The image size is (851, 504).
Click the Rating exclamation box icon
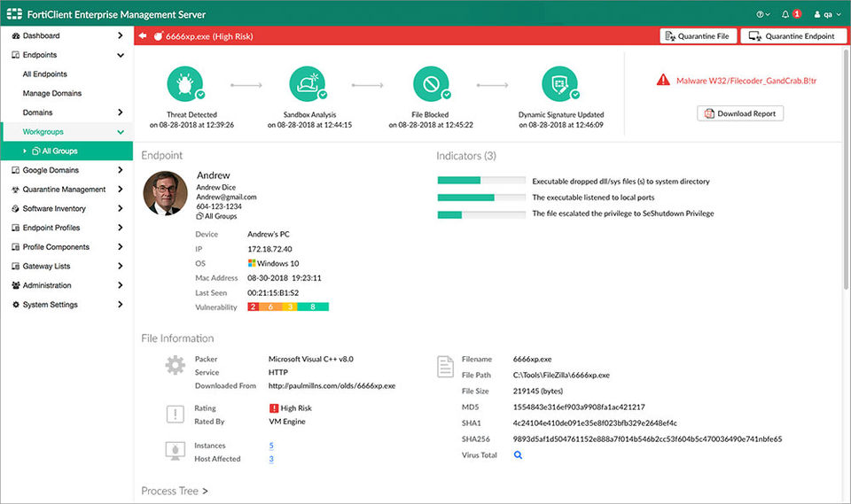175,414
